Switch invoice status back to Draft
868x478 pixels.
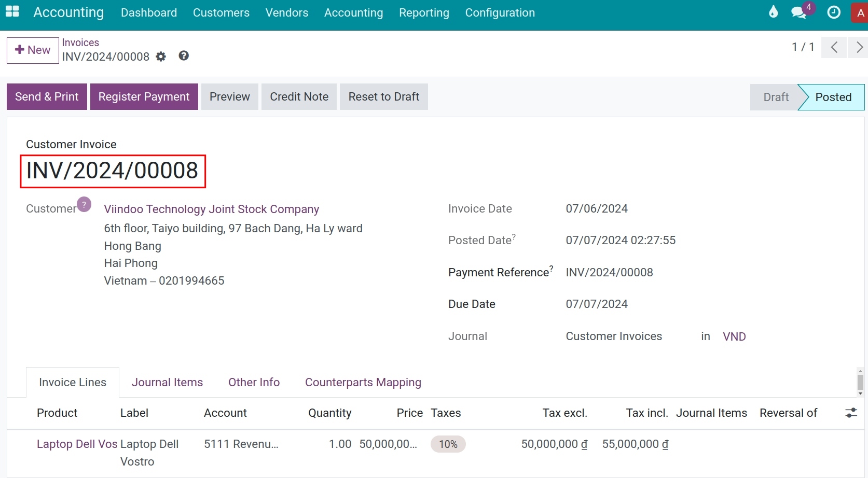(775, 96)
